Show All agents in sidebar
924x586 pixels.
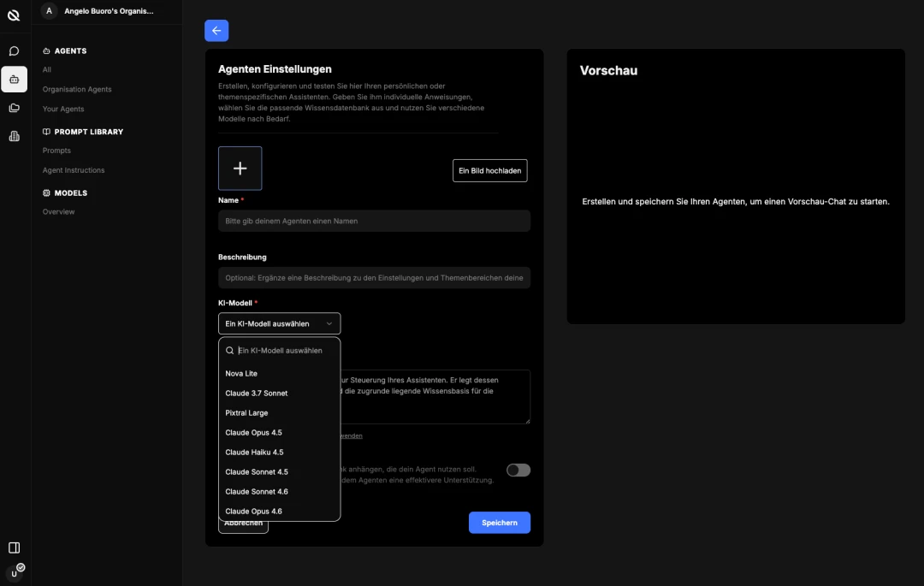[x=46, y=69]
